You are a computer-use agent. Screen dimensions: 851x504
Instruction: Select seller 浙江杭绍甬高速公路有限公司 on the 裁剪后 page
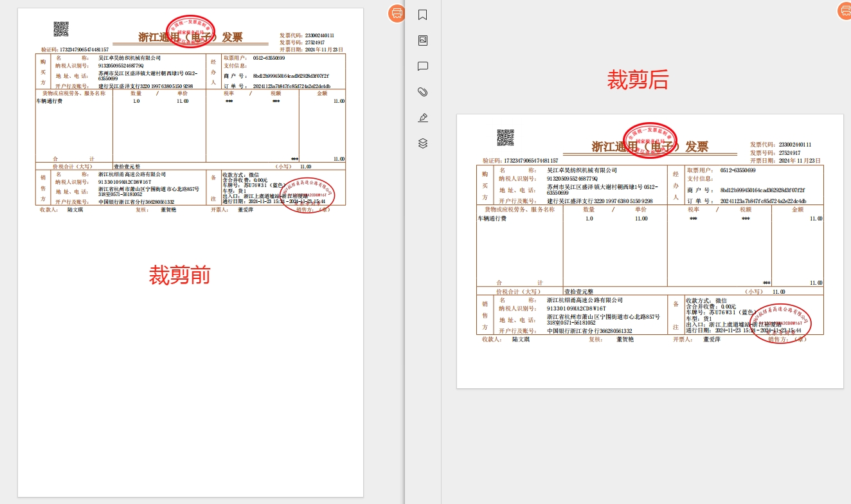pos(585,300)
